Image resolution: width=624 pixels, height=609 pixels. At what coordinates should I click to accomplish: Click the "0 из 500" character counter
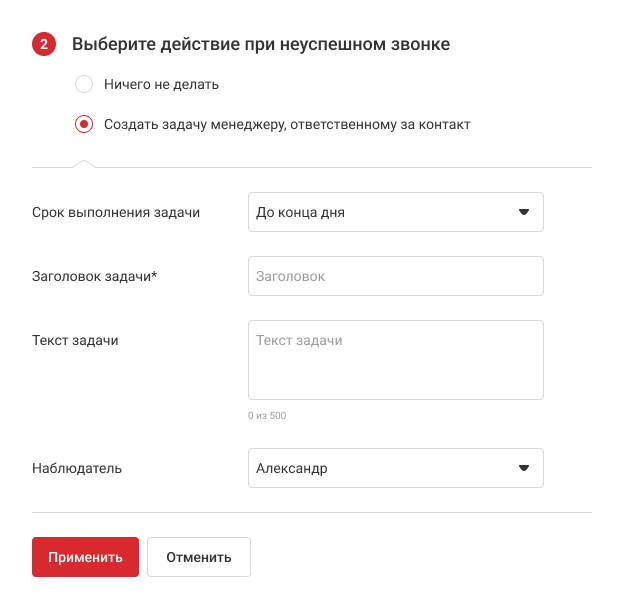click(267, 415)
